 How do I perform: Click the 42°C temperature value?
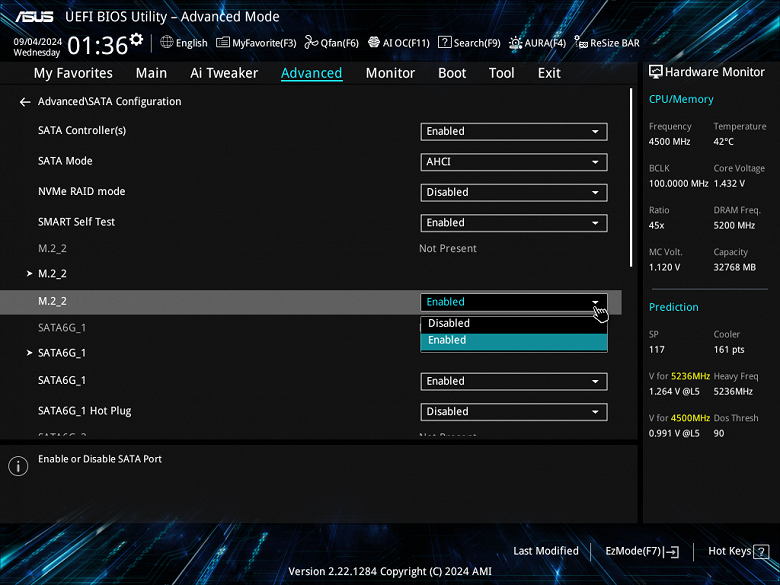(723, 142)
